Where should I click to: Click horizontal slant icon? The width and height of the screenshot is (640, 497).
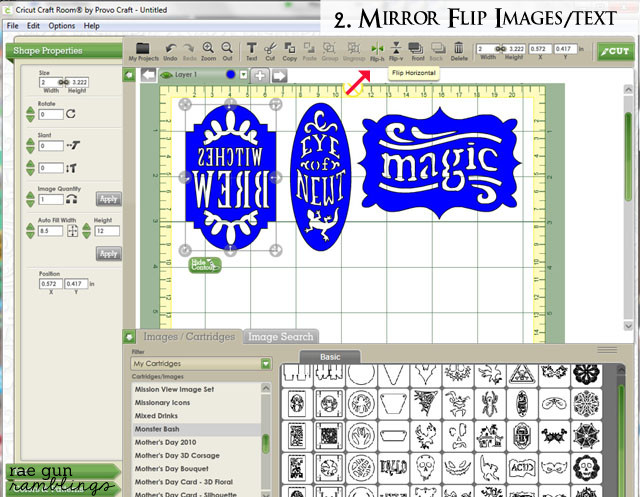73,145
